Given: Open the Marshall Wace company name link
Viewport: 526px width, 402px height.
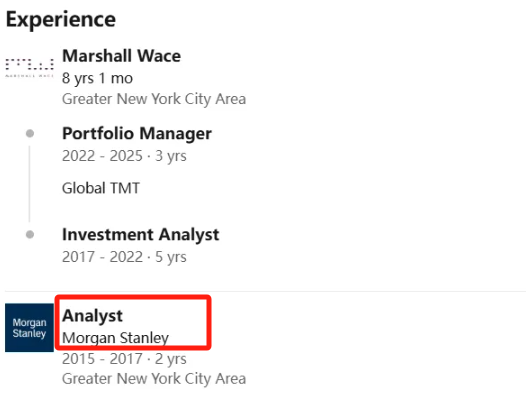Looking at the screenshot, I should (x=121, y=56).
